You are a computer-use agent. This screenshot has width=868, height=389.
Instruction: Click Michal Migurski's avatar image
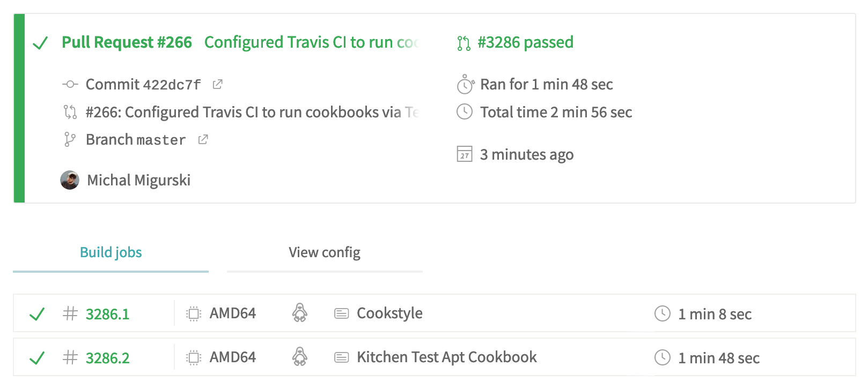click(70, 180)
